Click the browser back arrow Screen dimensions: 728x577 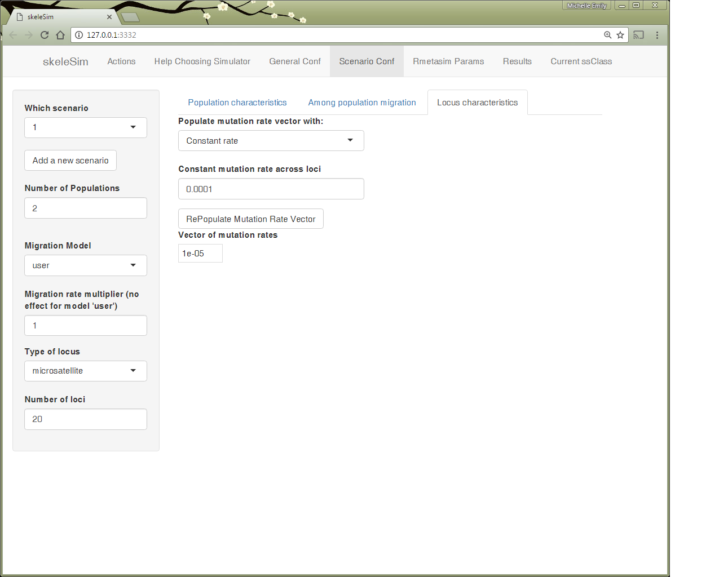pyautogui.click(x=13, y=35)
